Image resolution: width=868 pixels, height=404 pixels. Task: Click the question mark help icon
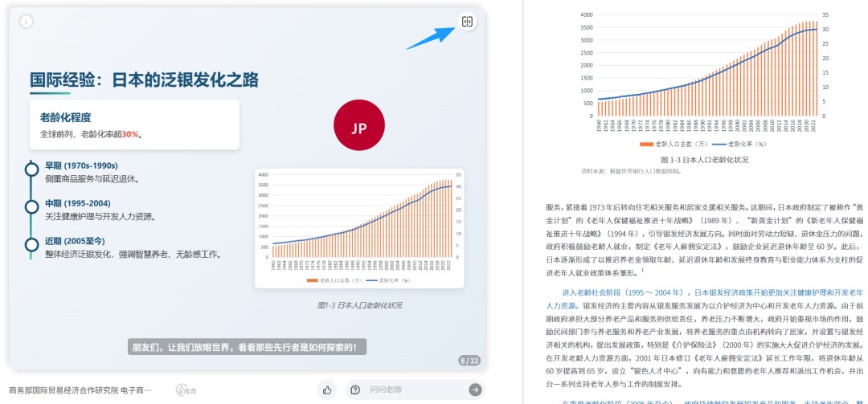pyautogui.click(x=355, y=390)
